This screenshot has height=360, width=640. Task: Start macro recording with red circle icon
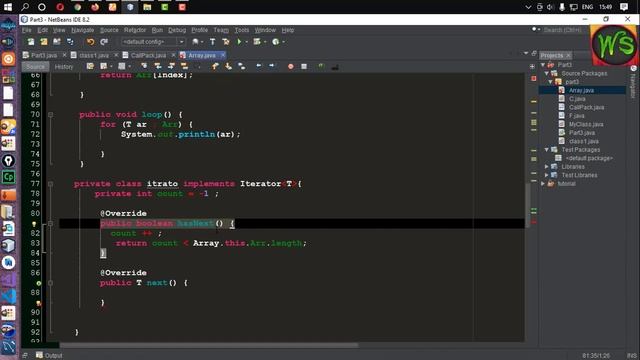(x=291, y=66)
